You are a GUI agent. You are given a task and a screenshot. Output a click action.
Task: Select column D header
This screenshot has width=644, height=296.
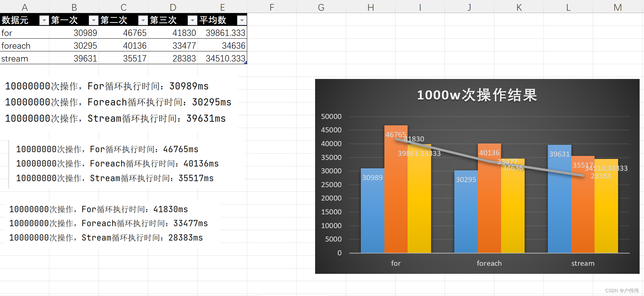tap(173, 7)
